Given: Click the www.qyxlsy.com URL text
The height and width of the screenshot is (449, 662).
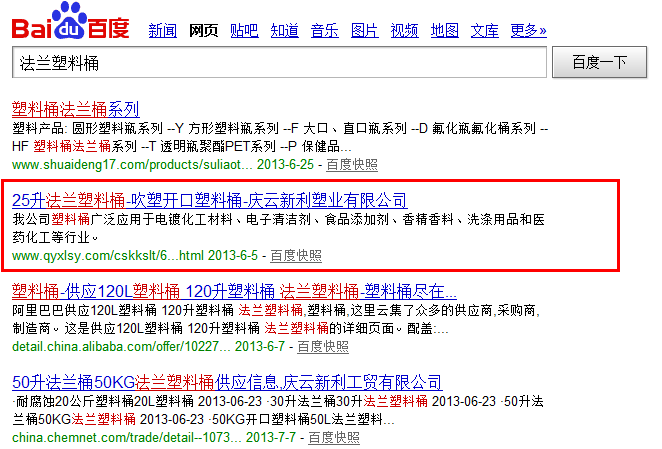Looking at the screenshot, I should pos(108,256).
